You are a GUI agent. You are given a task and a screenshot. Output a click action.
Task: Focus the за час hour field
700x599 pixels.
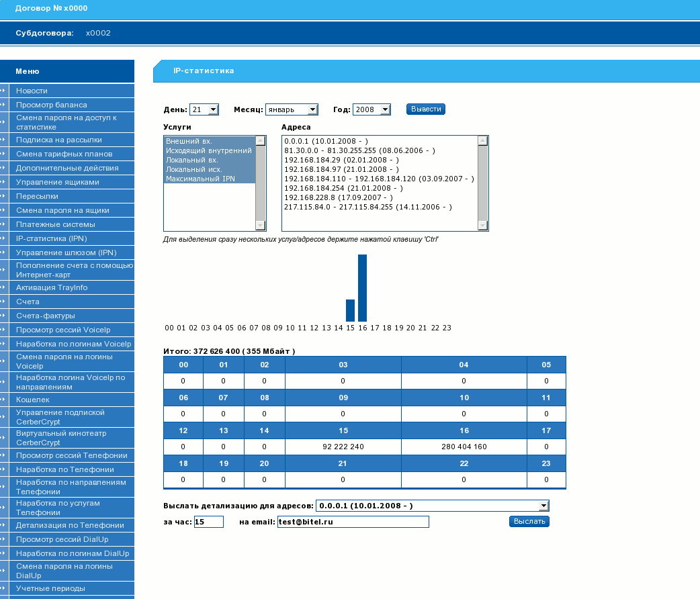point(208,522)
